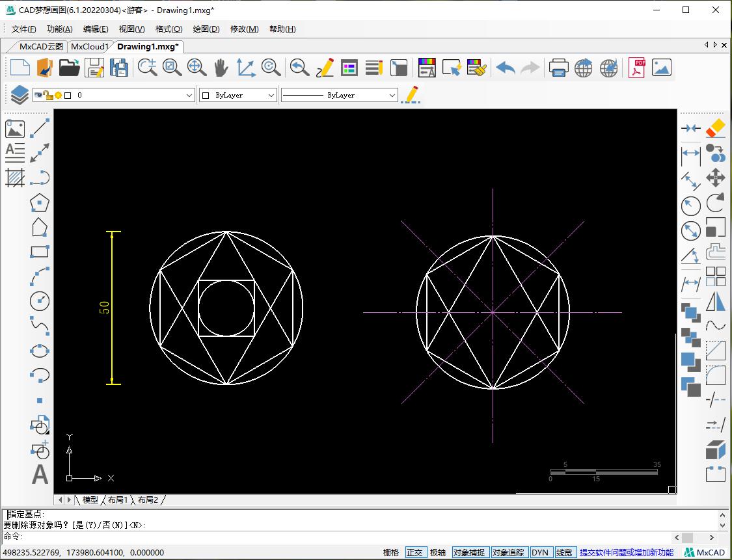
Task: Switch to the MxCloud1 tab
Action: click(x=90, y=46)
